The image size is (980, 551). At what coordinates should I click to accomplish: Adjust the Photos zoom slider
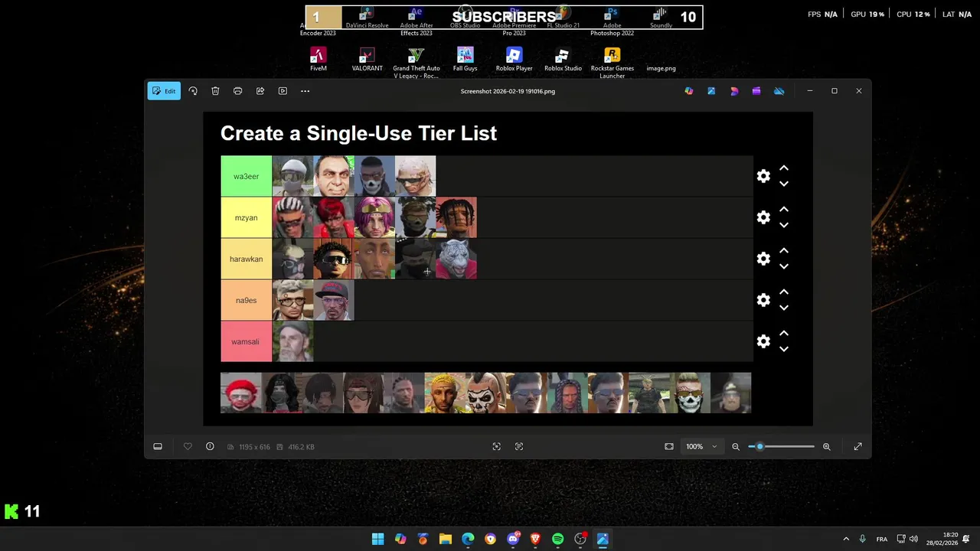coord(782,447)
